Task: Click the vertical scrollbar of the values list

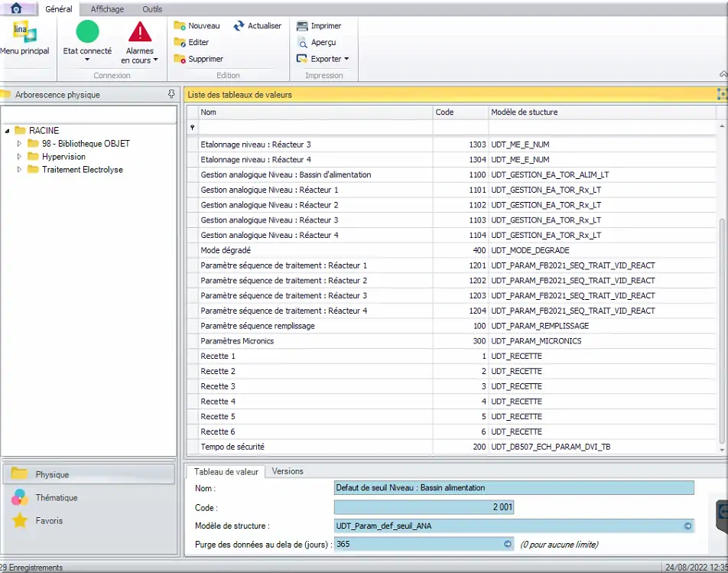Action: click(x=722, y=330)
